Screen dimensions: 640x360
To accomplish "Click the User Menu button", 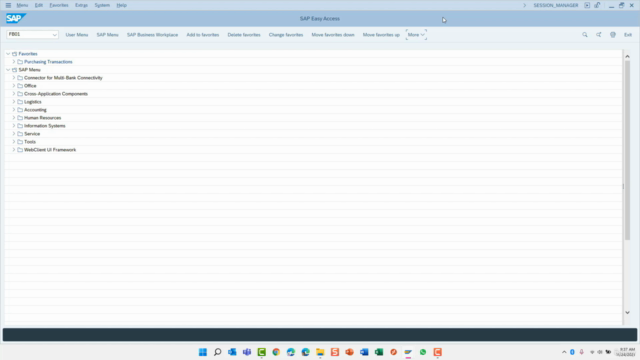I will (x=77, y=35).
